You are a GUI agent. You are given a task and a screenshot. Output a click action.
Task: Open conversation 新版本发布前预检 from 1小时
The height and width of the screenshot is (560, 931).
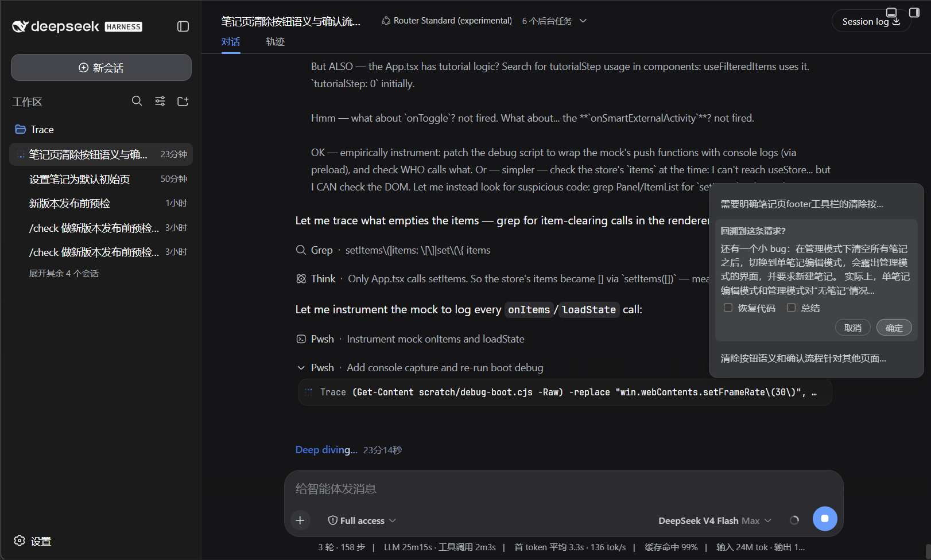(x=101, y=203)
